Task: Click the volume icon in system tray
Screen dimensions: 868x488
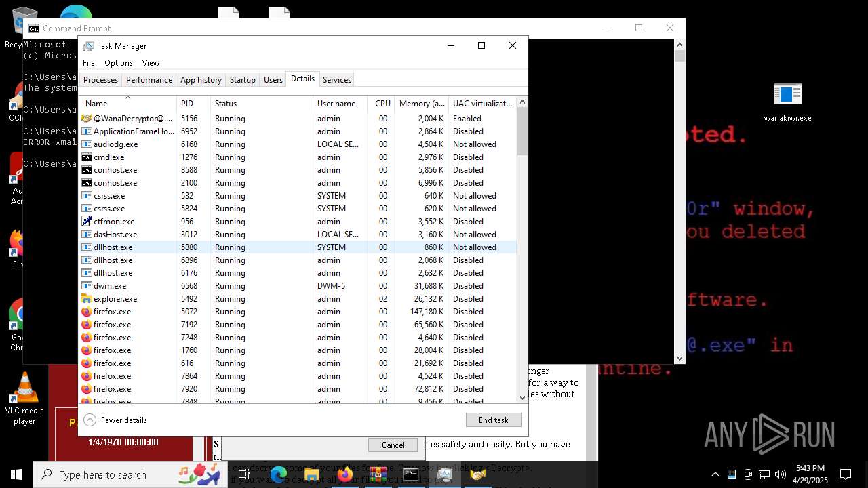Action: (x=781, y=474)
